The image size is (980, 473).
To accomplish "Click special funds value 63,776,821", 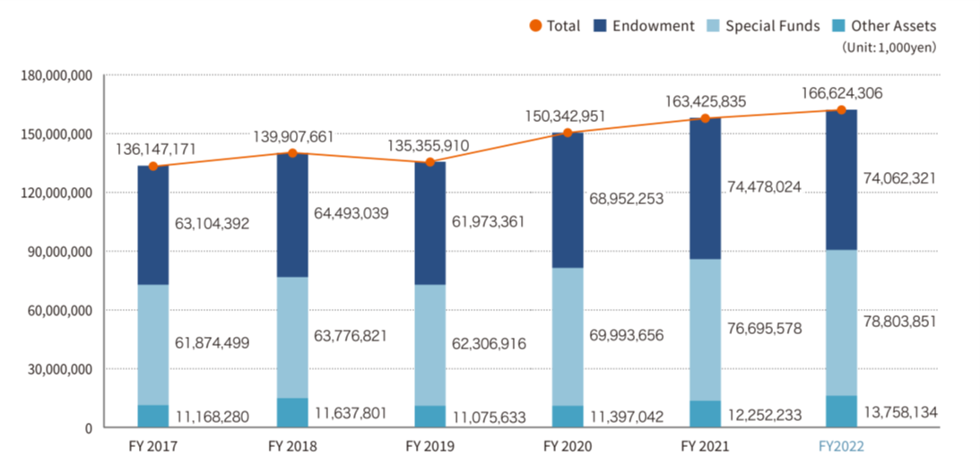I will pyautogui.click(x=351, y=336).
